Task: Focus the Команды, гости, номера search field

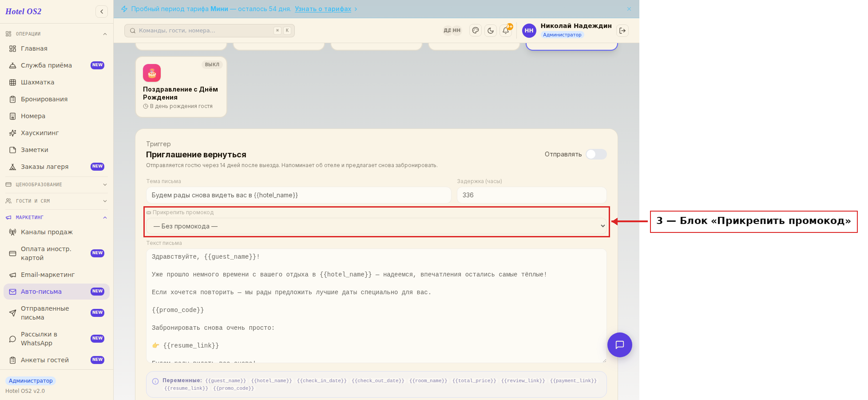Action: click(210, 31)
